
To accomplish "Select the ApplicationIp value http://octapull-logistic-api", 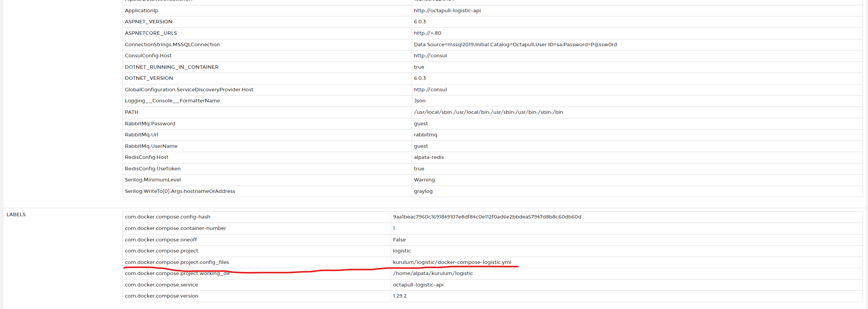I will [447, 11].
